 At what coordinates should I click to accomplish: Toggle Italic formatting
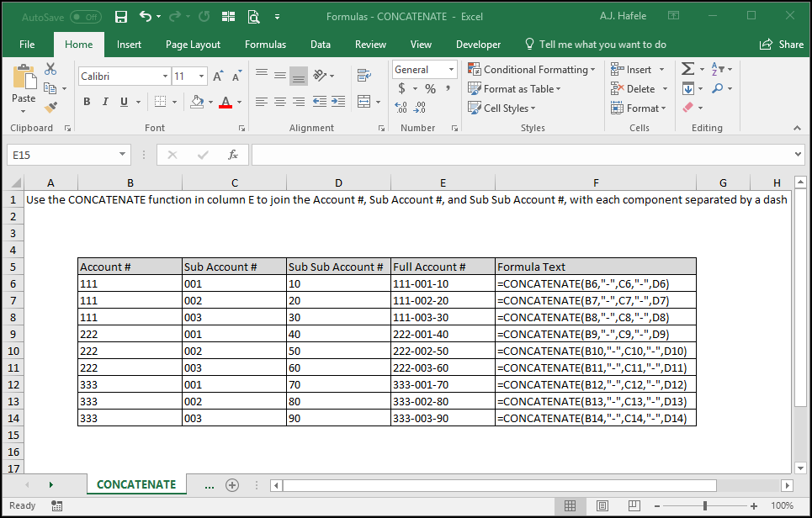pos(105,102)
